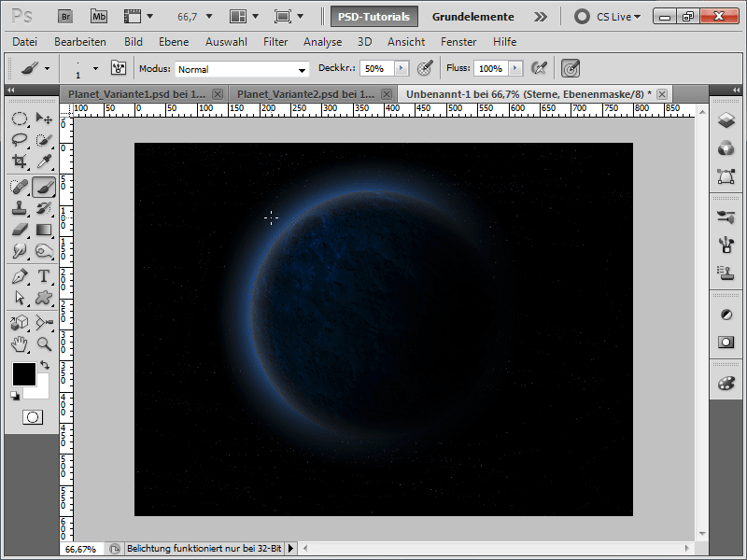Select the Brush tool in toolbox

[x=44, y=187]
